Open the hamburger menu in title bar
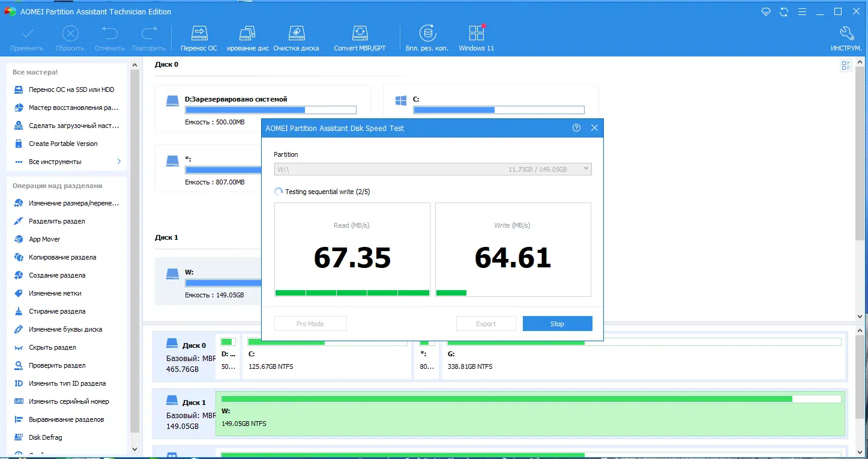This screenshot has width=868, height=459. (802, 11)
